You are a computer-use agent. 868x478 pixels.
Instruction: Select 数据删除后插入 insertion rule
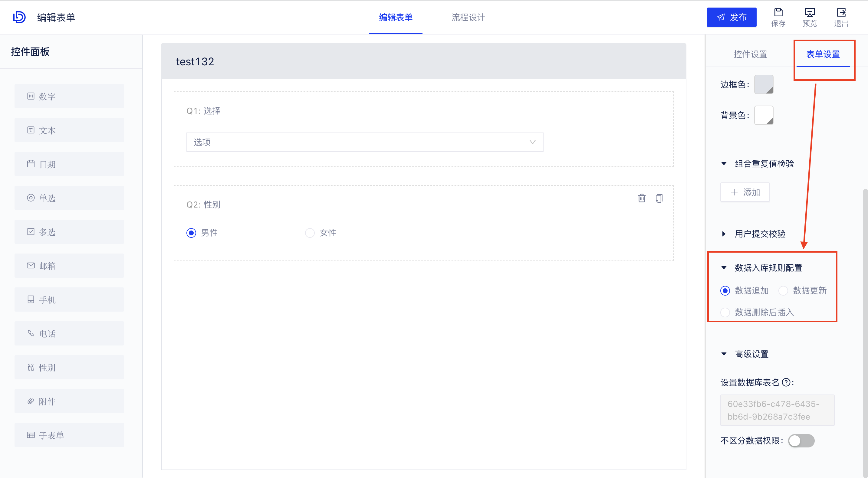(x=725, y=312)
